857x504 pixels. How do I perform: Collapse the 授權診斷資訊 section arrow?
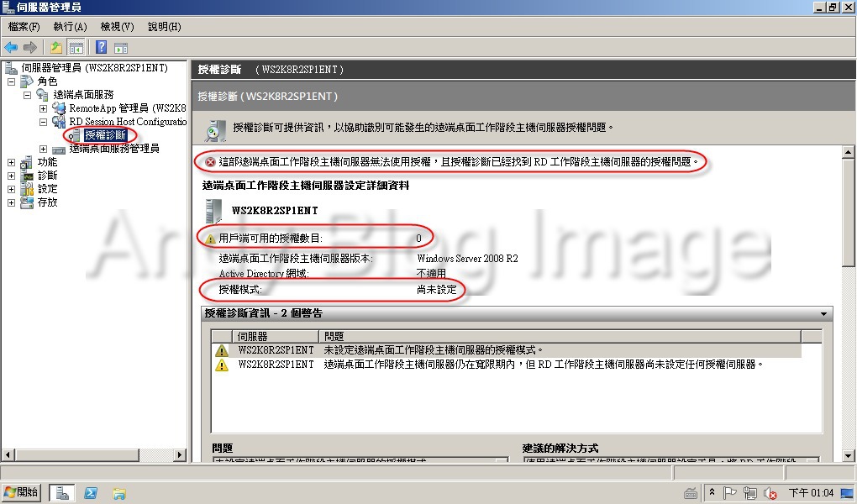pos(823,314)
